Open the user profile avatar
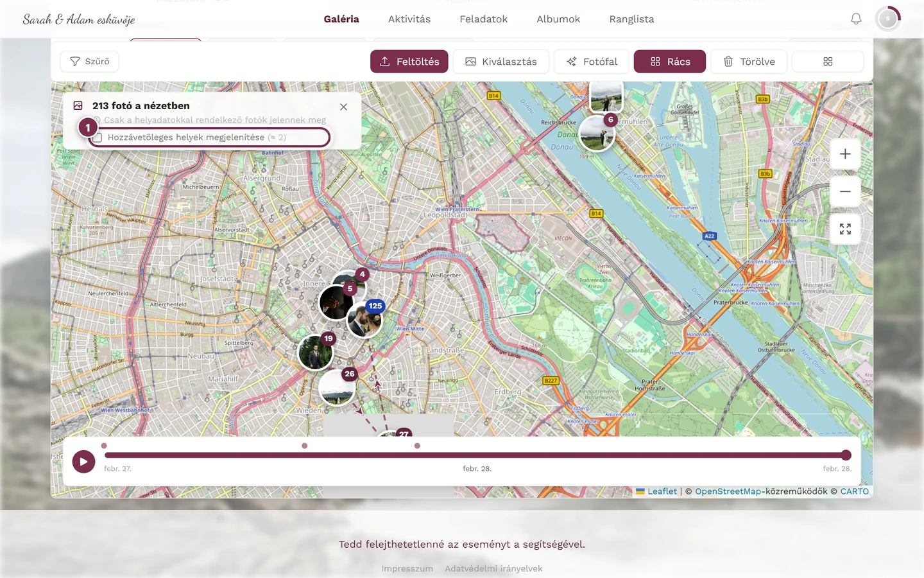Screen dimensions: 924x578 click(888, 19)
